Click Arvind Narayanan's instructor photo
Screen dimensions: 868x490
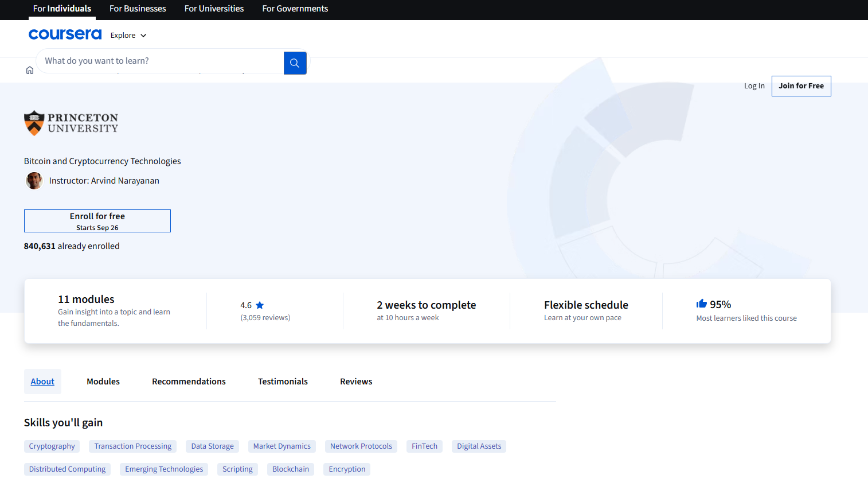tap(34, 181)
